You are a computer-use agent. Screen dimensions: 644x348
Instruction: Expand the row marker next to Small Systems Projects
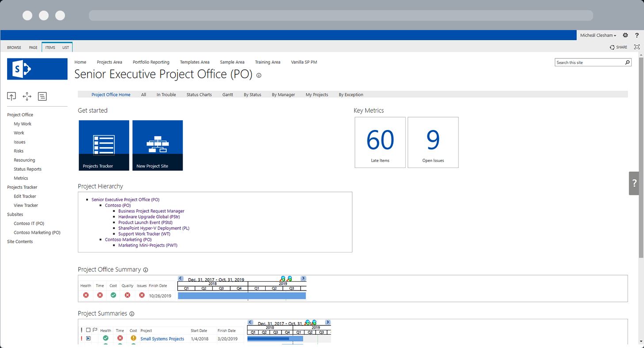tap(88, 338)
